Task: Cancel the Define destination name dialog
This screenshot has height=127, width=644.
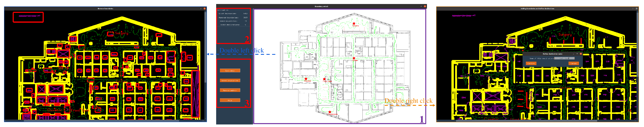Action: tap(573, 64)
